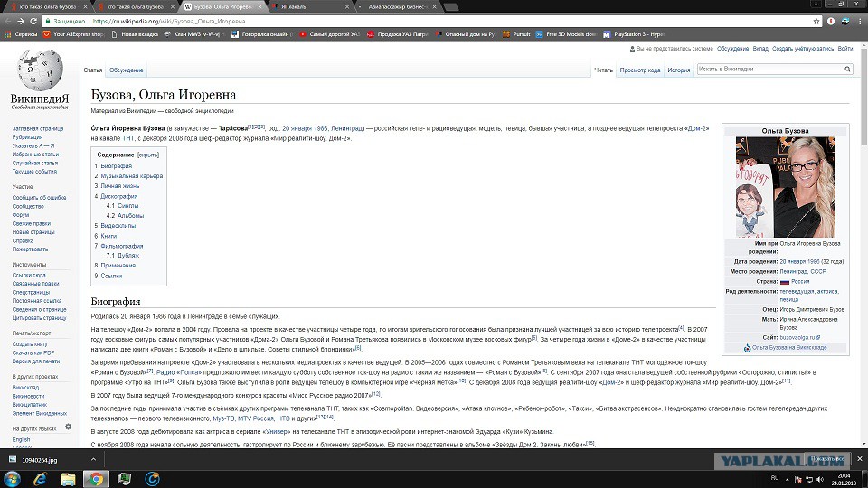Open Случайная статья in sidebar
The image size is (868, 488).
click(35, 163)
